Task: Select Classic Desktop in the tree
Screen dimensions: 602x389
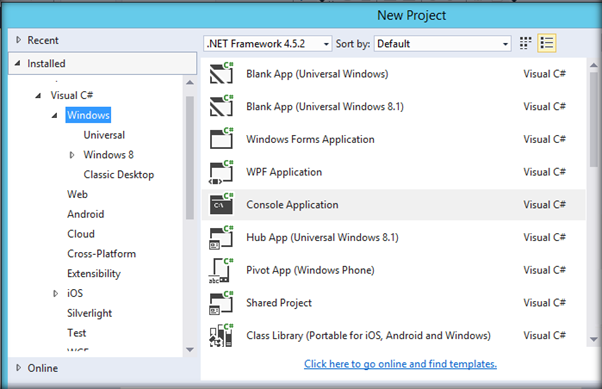Action: tap(119, 174)
